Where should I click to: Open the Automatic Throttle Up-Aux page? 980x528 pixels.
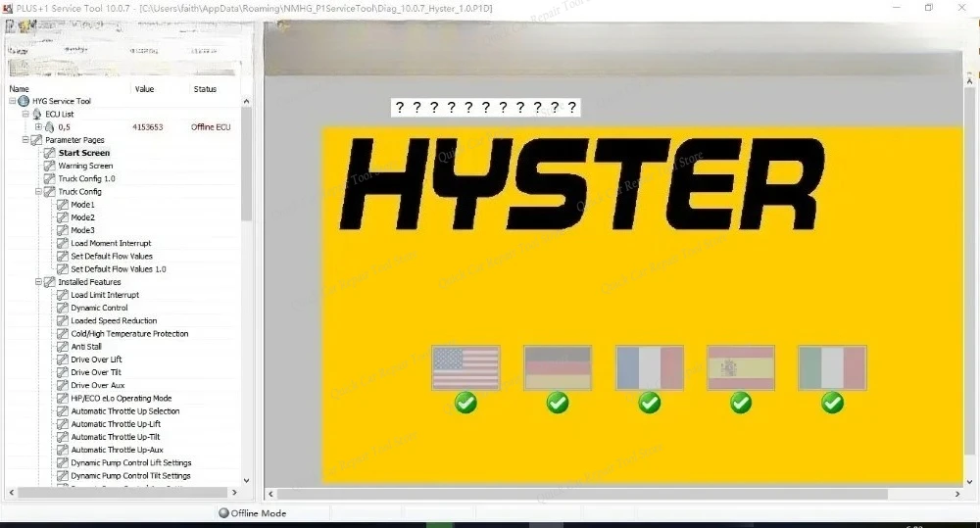tap(117, 450)
